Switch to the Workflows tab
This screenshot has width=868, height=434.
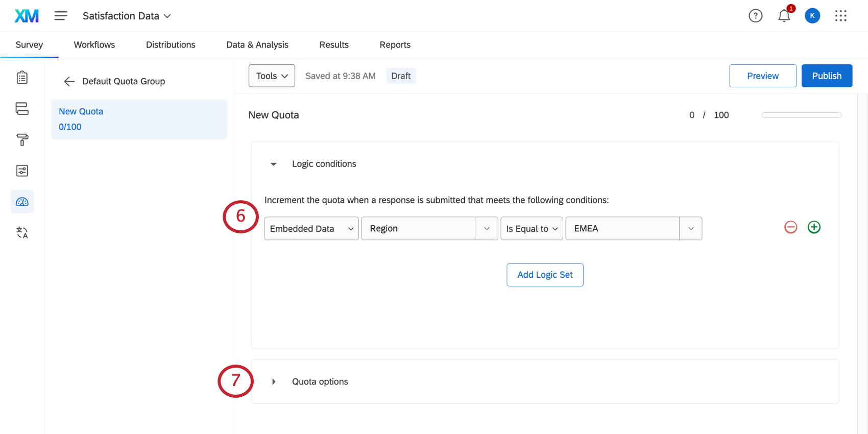(x=94, y=45)
